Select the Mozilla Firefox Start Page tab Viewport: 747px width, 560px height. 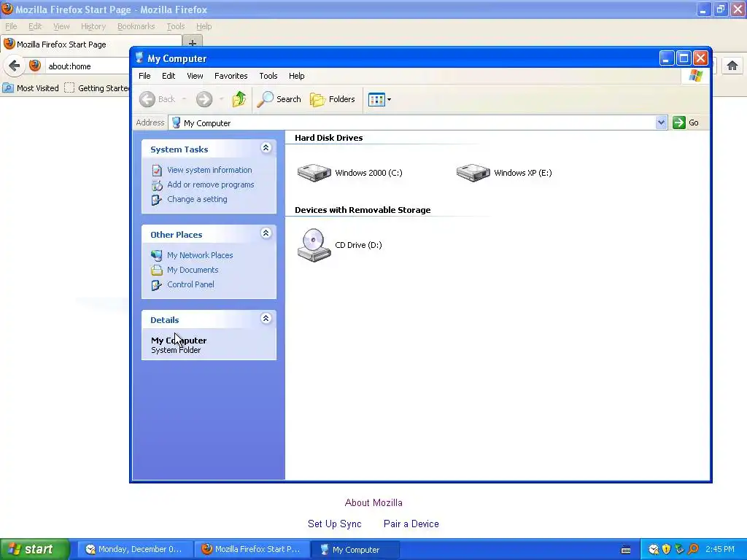90,44
